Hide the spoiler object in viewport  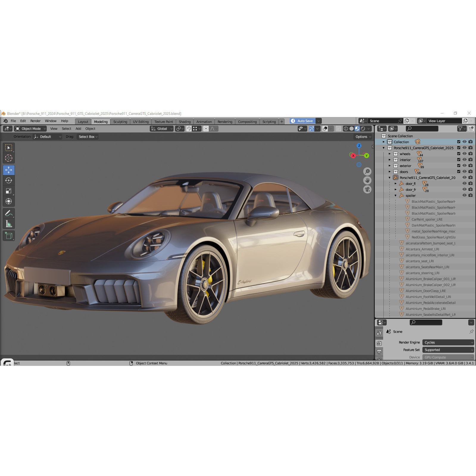pos(464,196)
